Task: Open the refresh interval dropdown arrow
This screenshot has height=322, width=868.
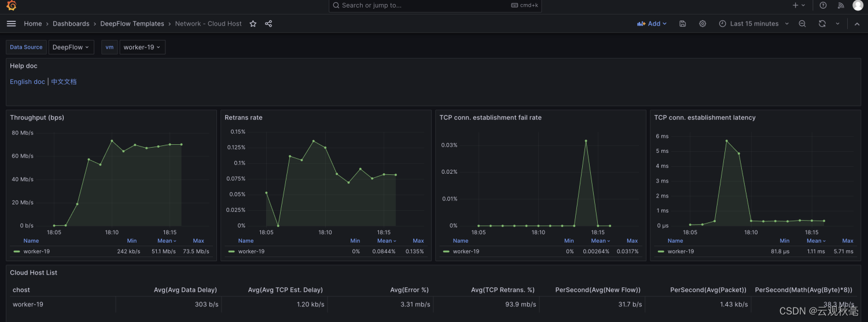Action: [x=837, y=24]
